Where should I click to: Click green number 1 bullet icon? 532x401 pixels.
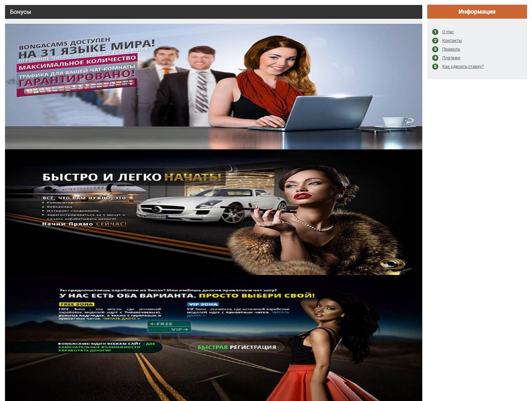click(435, 32)
